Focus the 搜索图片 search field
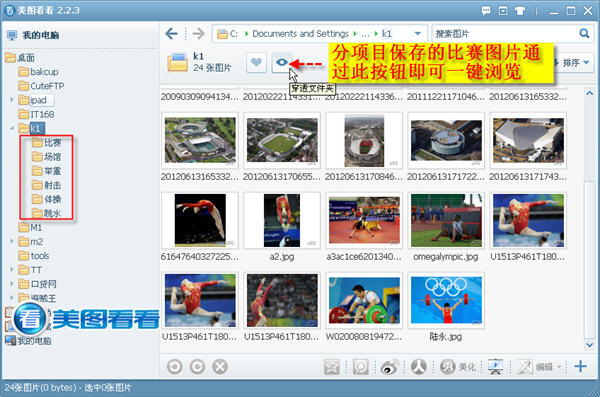 (x=505, y=34)
